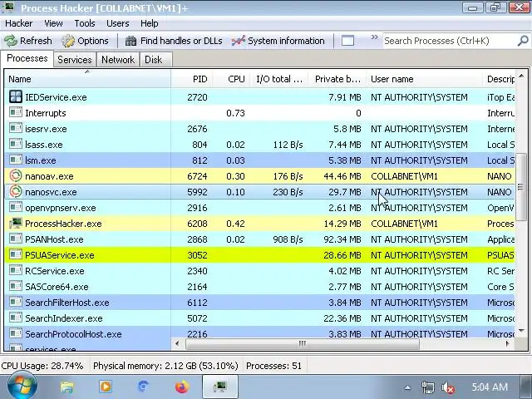532x399 pixels.
Task: Sort by User name column header
Action: pos(425,79)
